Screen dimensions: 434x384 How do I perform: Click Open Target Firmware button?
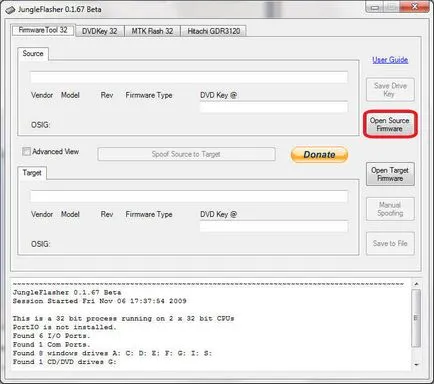click(x=390, y=174)
